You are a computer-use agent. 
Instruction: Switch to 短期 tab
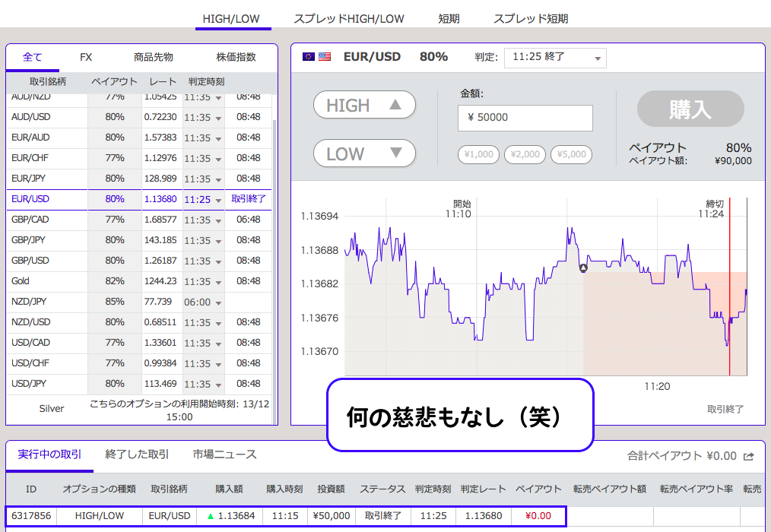[x=449, y=18]
